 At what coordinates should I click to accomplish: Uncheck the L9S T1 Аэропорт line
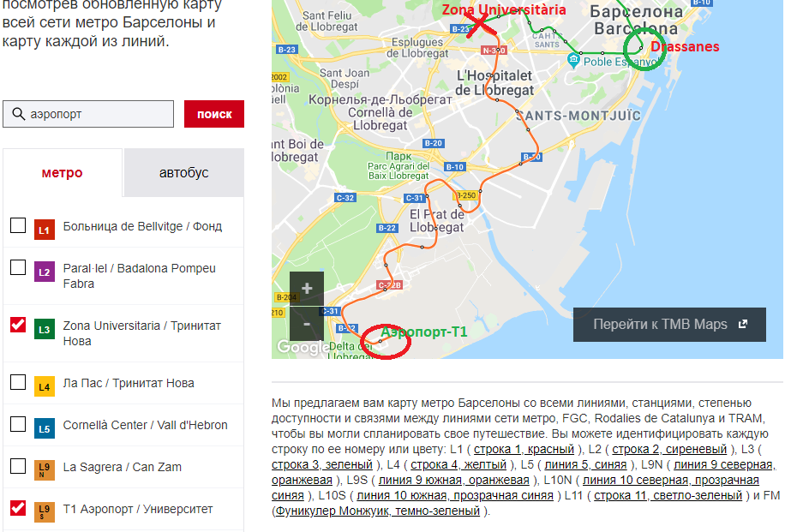(x=18, y=508)
